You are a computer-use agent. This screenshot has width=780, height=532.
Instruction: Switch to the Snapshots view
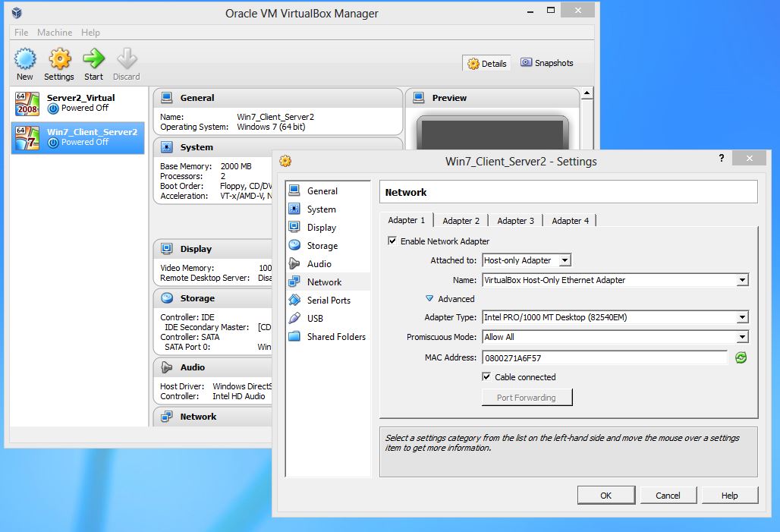547,63
